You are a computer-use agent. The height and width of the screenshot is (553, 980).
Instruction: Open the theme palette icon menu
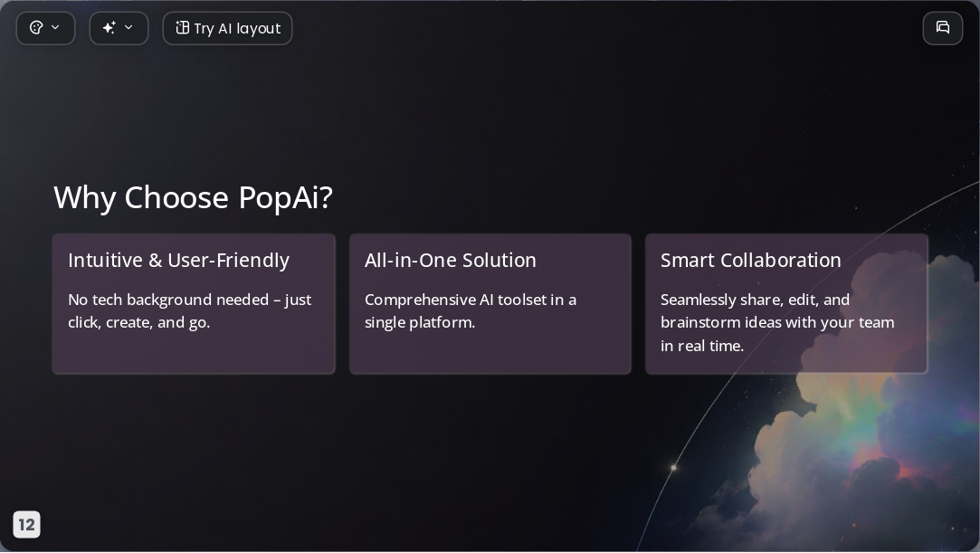36,27
